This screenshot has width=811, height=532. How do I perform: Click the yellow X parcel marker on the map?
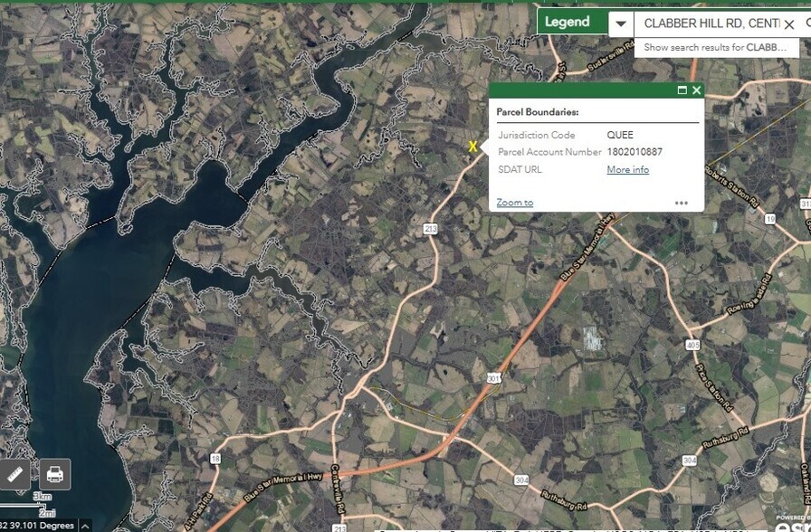(472, 146)
